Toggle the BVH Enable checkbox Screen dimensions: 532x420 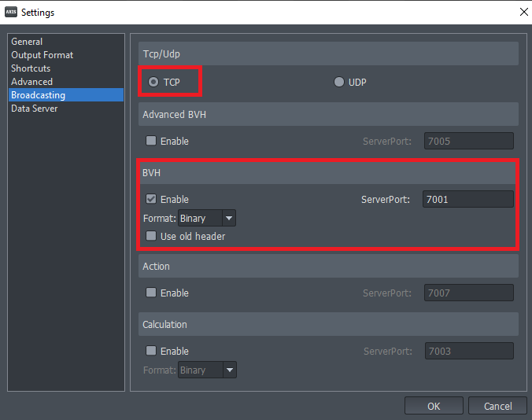pos(151,199)
